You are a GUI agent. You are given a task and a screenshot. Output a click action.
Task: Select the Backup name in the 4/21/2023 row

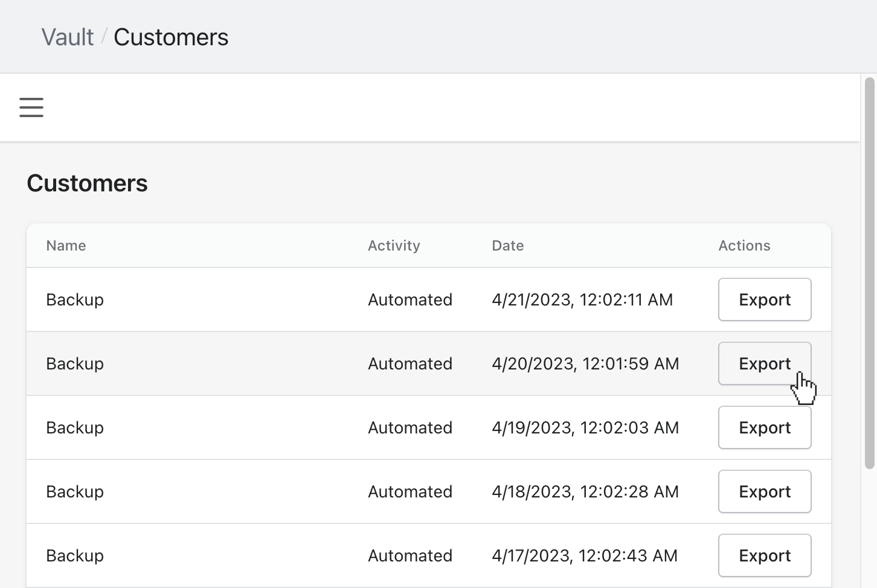[x=75, y=300]
